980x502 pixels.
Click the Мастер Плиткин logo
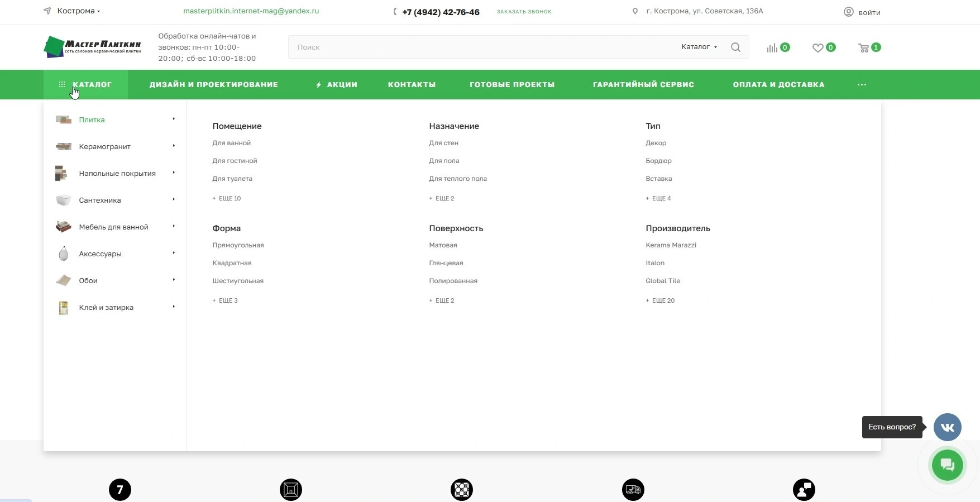(x=93, y=47)
